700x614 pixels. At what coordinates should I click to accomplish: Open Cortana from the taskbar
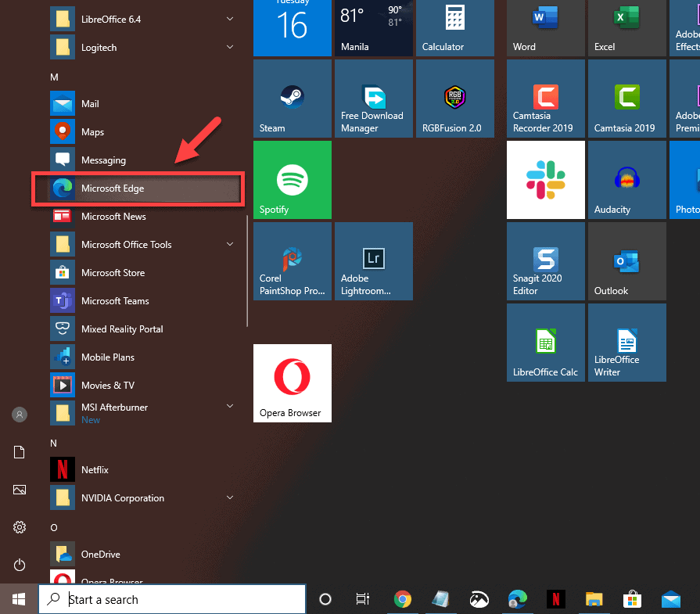pos(325,599)
